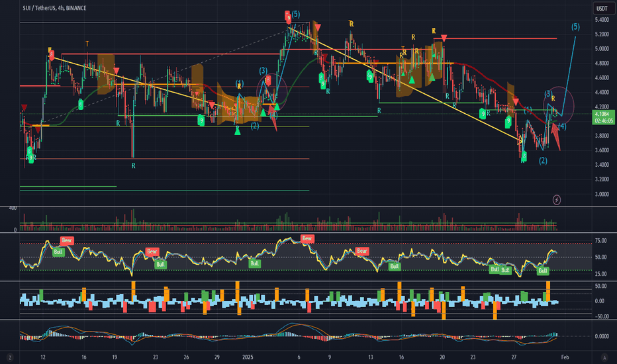
Task: Click the 0.0000 MACD scale value
Action: coord(602,336)
